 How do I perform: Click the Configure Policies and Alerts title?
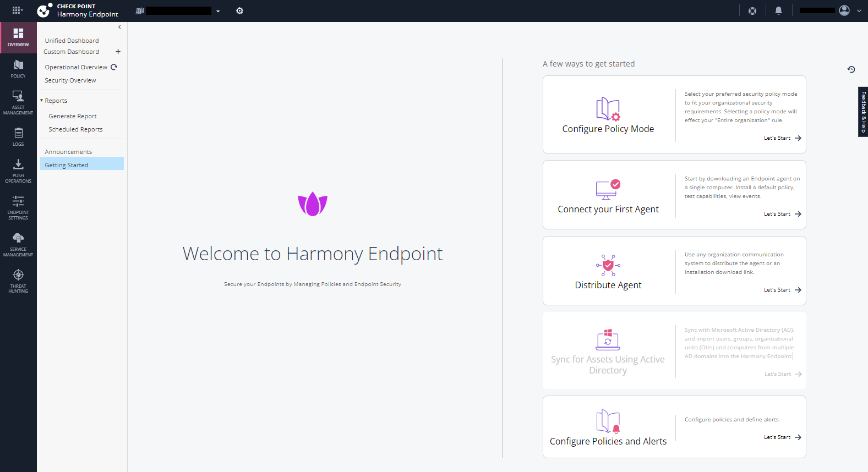pyautogui.click(x=608, y=441)
